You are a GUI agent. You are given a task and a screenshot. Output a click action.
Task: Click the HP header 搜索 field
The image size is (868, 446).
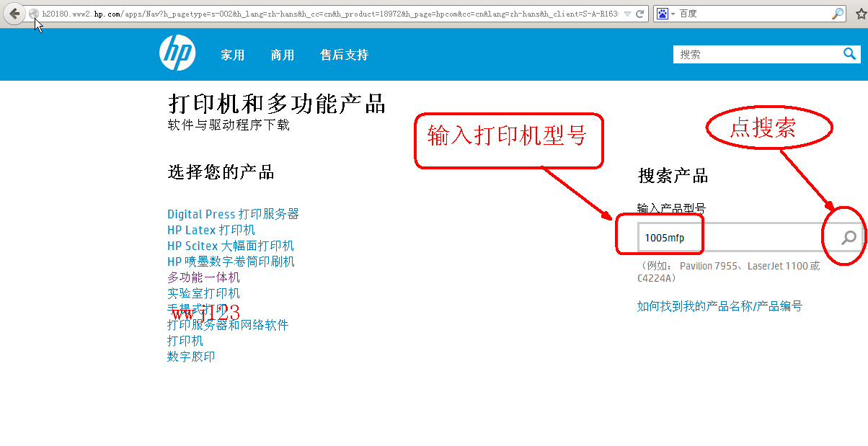[x=756, y=54]
